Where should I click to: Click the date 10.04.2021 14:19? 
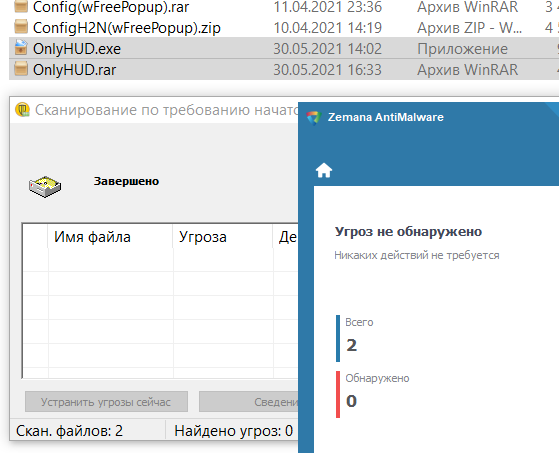[x=327, y=28]
